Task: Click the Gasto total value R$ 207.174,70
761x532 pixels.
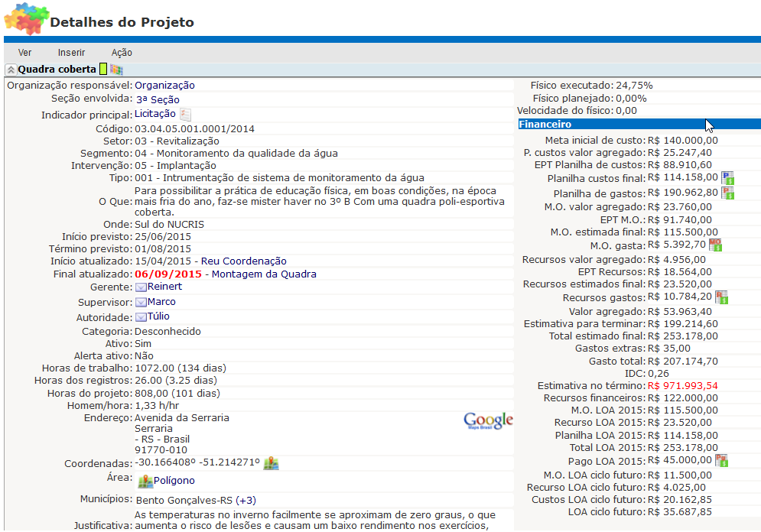Action: 683,362
